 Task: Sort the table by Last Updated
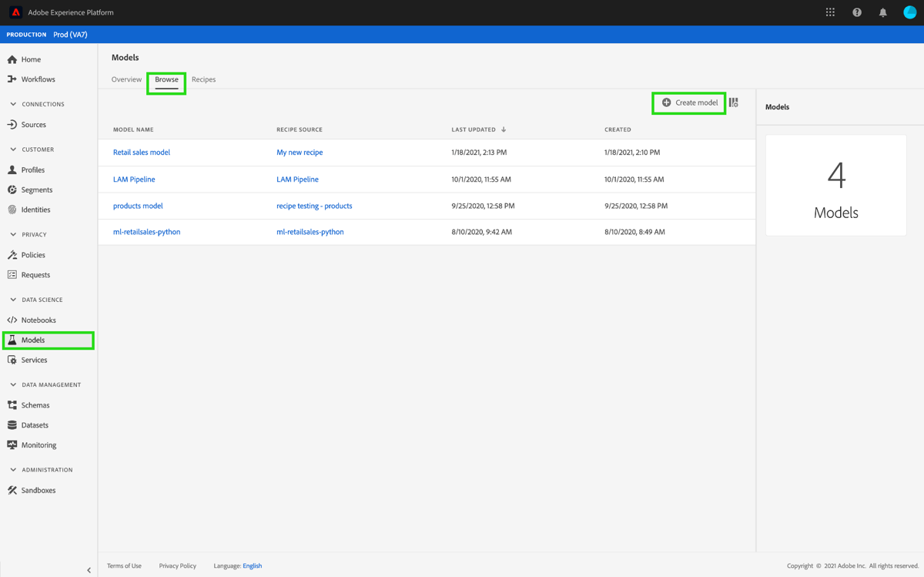tap(478, 129)
